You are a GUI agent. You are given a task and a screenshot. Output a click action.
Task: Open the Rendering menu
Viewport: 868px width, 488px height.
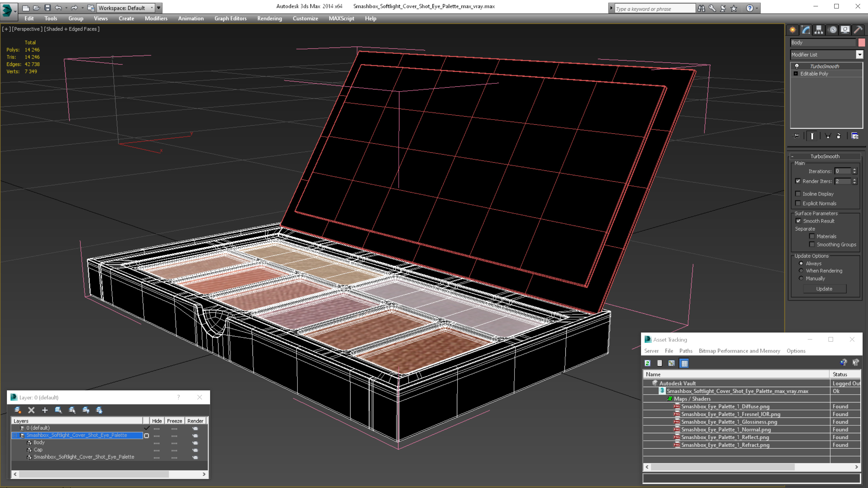[x=269, y=18]
